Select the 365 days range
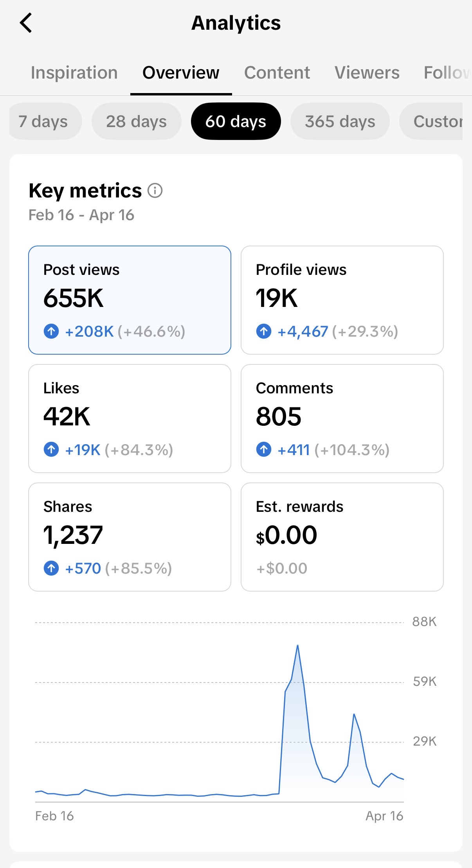Viewport: 472px width, 868px height. (340, 121)
